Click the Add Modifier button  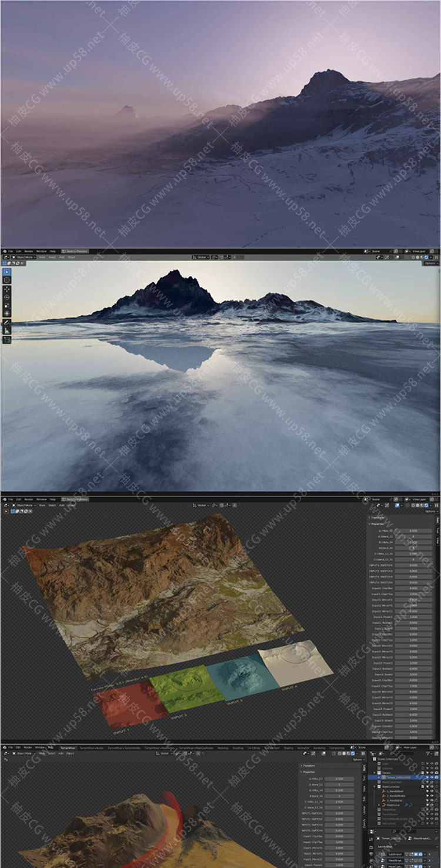point(407,847)
